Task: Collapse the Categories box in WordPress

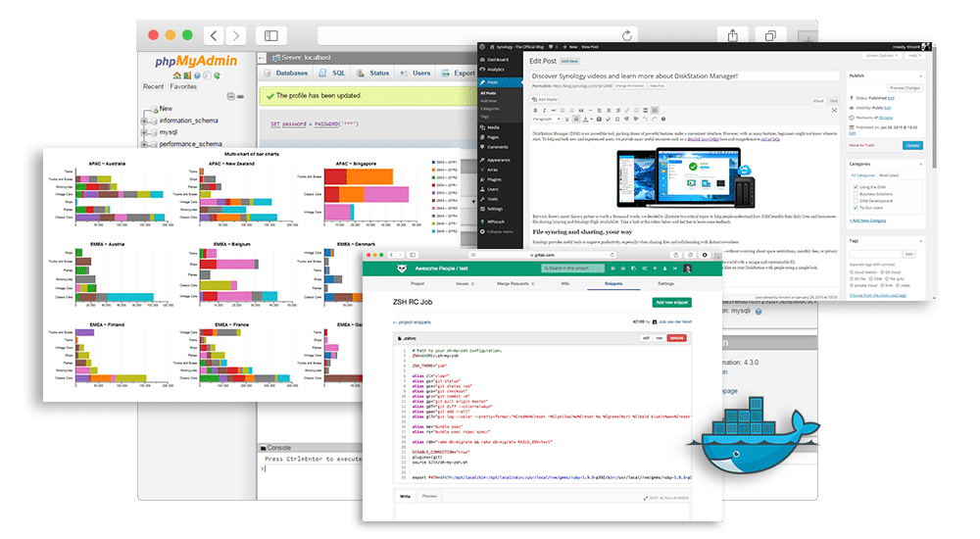Action: pyautogui.click(x=920, y=164)
